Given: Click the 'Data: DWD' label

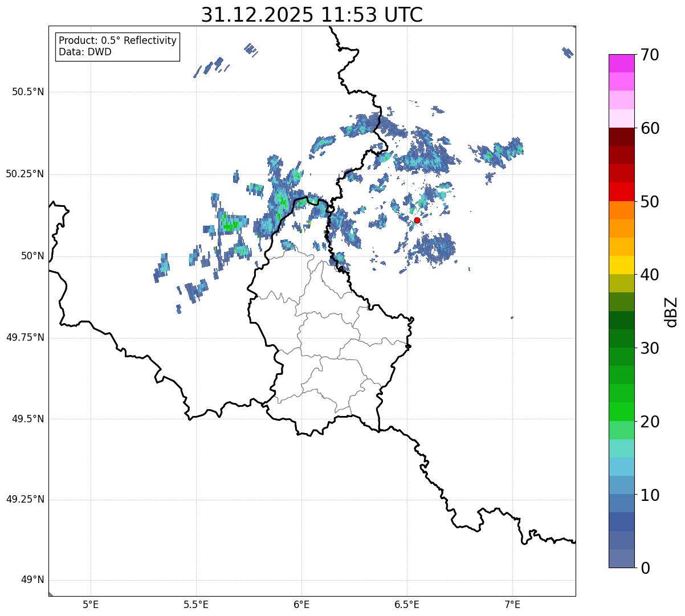Looking at the screenshot, I should [x=85, y=52].
